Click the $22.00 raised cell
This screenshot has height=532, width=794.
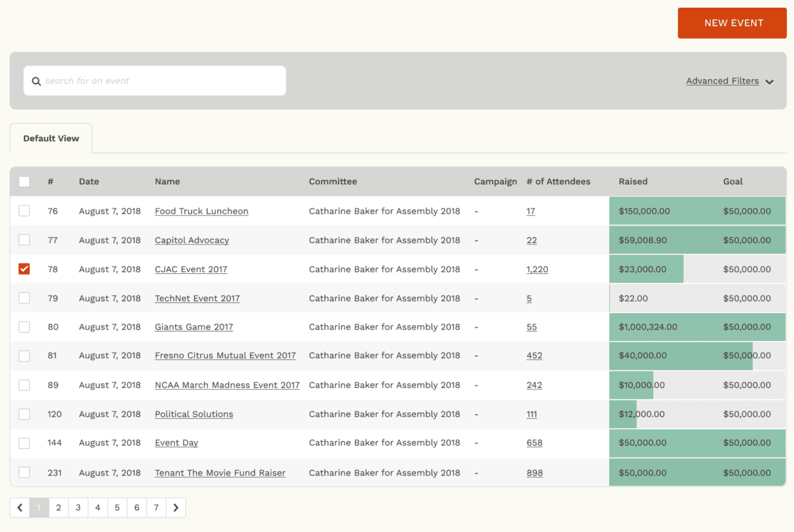coord(633,299)
